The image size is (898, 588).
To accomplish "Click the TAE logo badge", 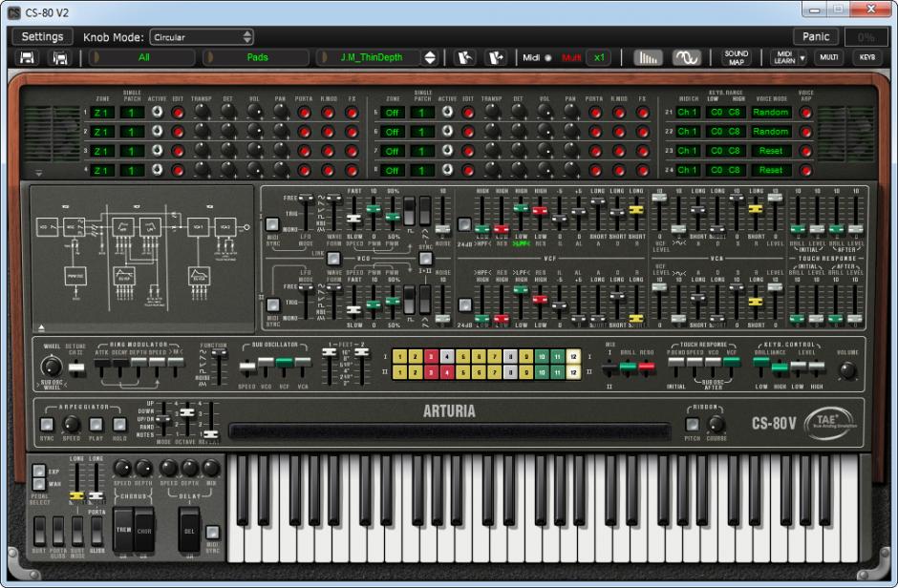I will (830, 423).
